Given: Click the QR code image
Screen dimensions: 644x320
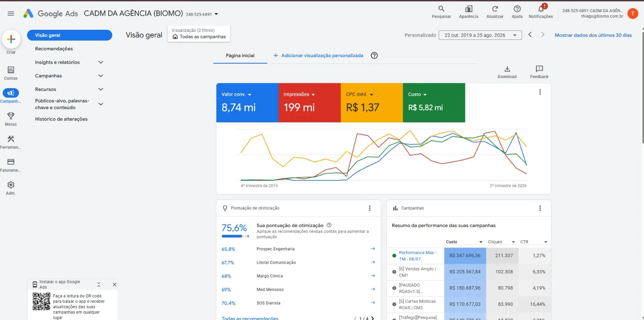Looking at the screenshot, I should 41,301.
